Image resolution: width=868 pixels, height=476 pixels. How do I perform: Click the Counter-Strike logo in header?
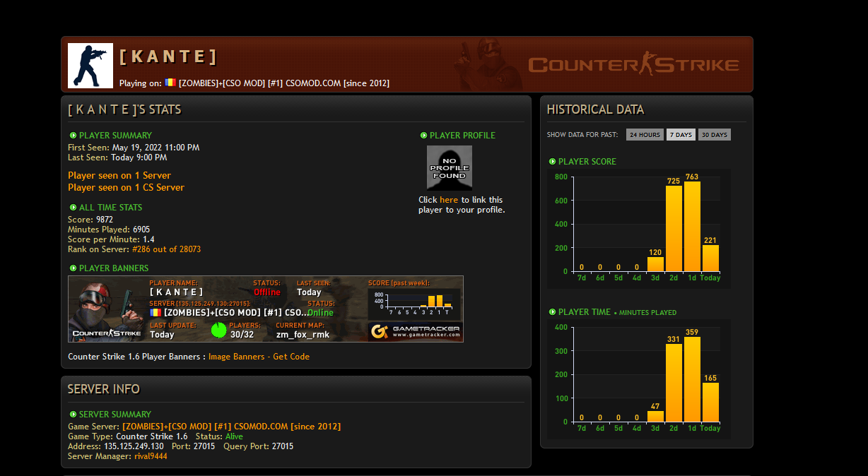(x=633, y=65)
